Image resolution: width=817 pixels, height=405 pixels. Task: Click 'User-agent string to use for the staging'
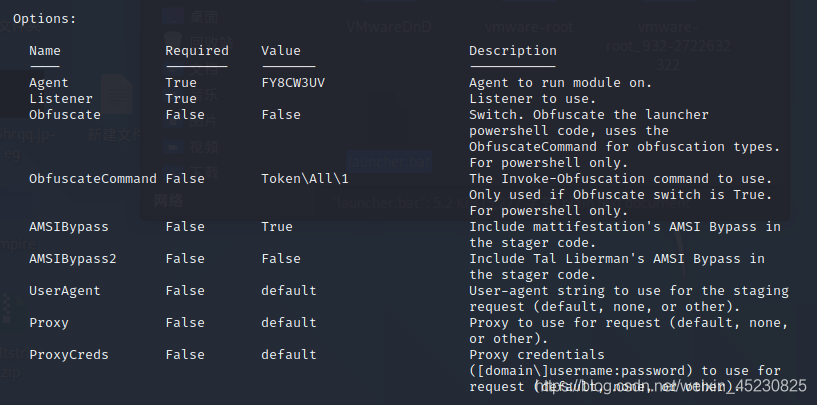[x=629, y=290]
